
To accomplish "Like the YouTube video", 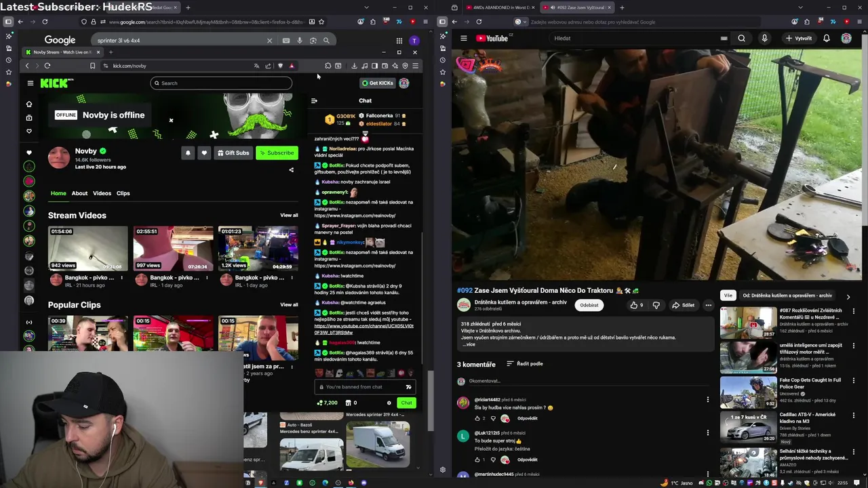I will (x=637, y=305).
